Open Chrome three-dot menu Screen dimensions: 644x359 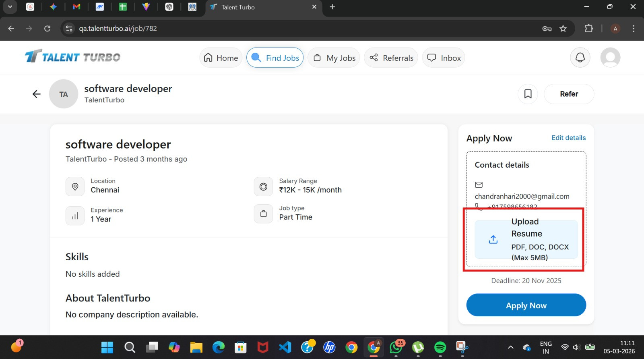click(x=634, y=28)
